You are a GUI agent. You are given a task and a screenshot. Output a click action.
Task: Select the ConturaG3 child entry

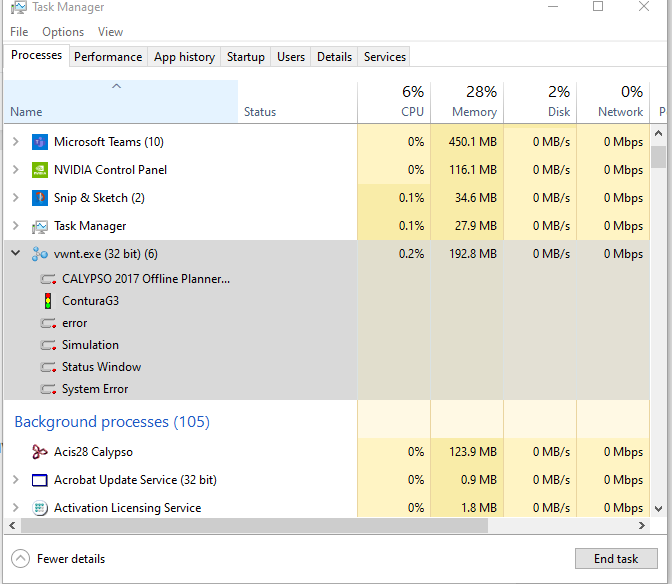point(90,301)
